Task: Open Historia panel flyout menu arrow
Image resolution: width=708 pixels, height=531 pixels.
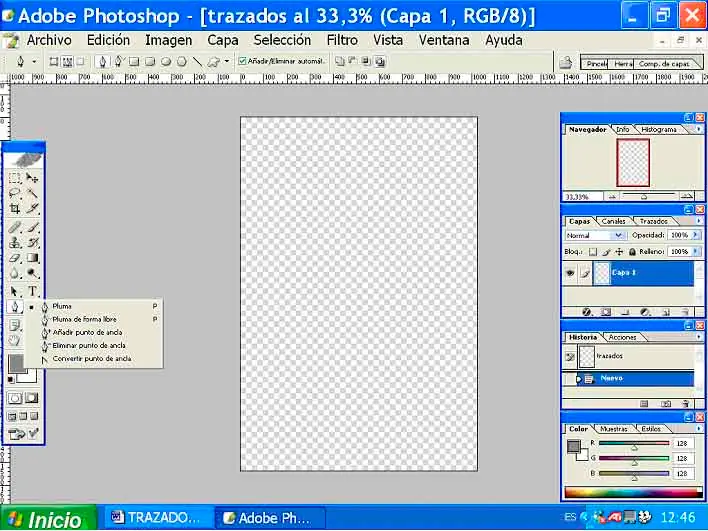Action: tap(699, 337)
